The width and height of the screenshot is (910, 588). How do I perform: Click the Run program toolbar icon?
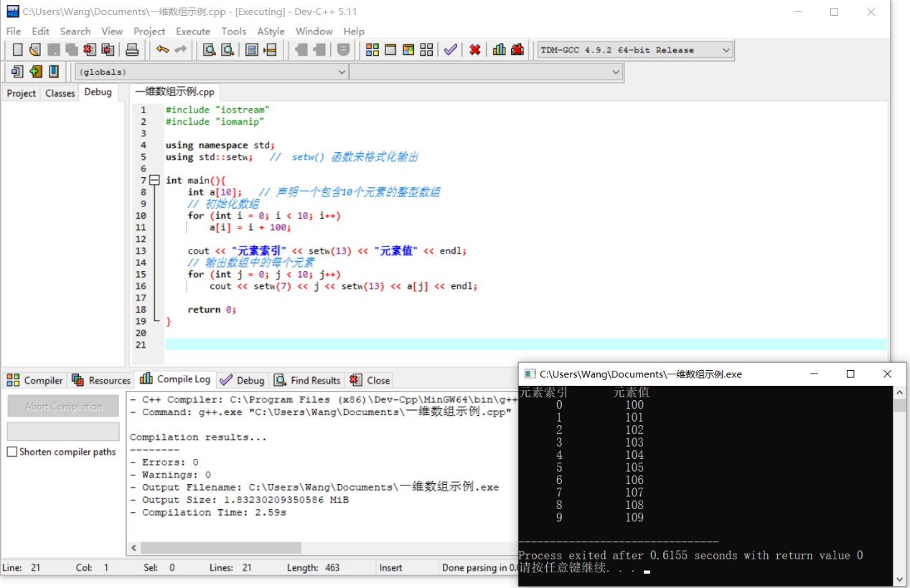tap(390, 49)
